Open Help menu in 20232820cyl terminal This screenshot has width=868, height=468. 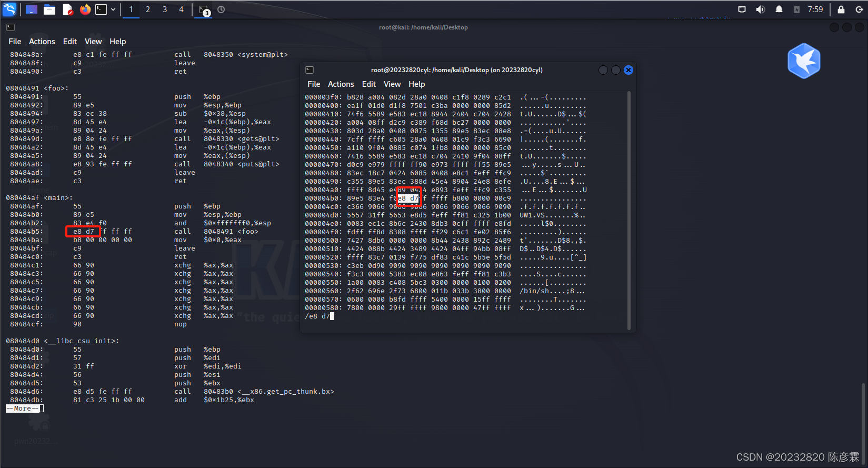pos(416,84)
